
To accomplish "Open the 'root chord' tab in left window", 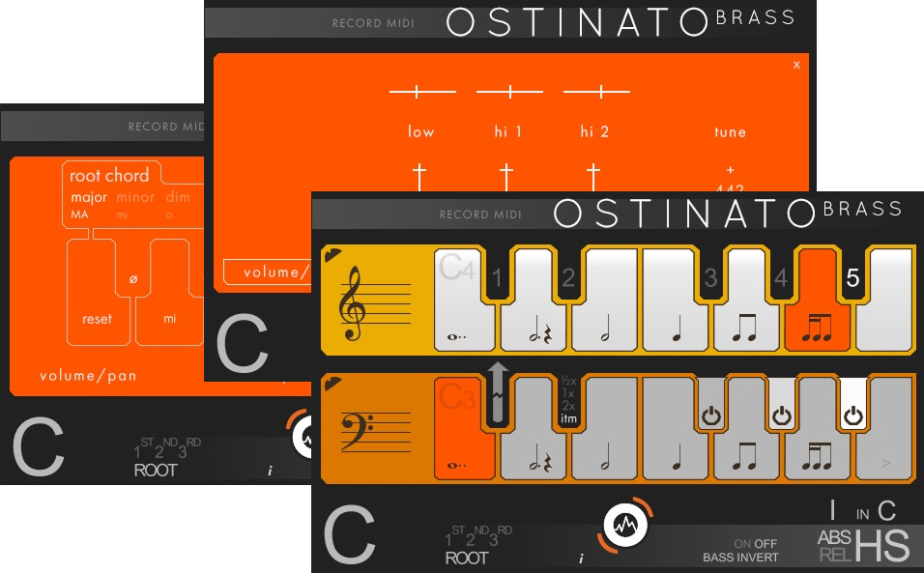I will tap(109, 175).
